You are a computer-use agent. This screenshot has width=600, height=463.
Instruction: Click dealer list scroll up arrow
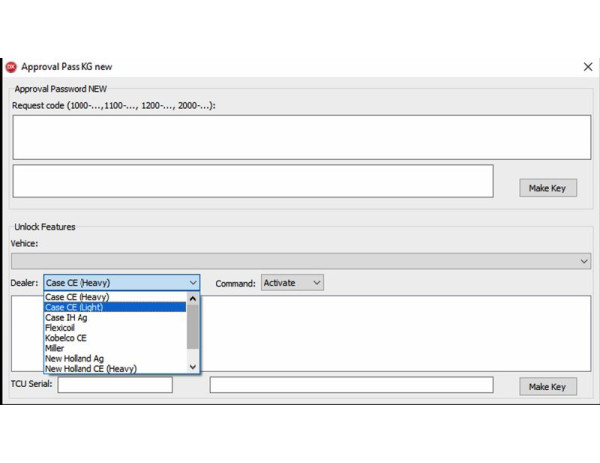click(193, 298)
